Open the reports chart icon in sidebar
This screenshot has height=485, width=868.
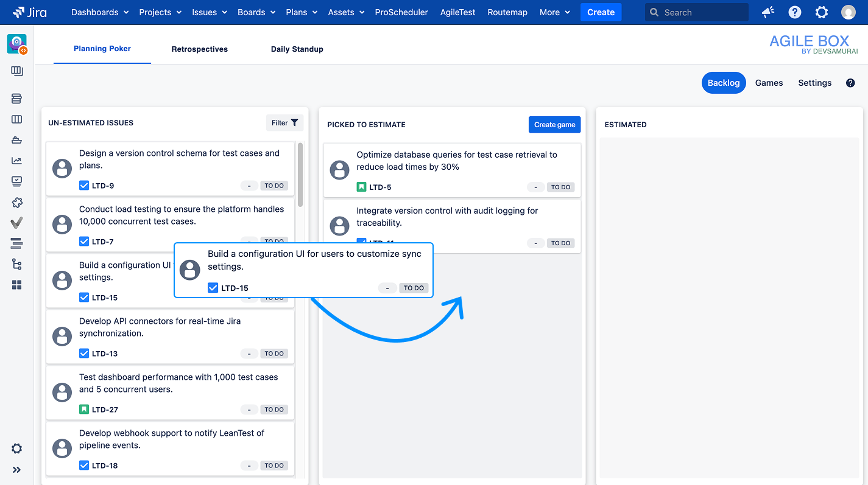pos(17,161)
